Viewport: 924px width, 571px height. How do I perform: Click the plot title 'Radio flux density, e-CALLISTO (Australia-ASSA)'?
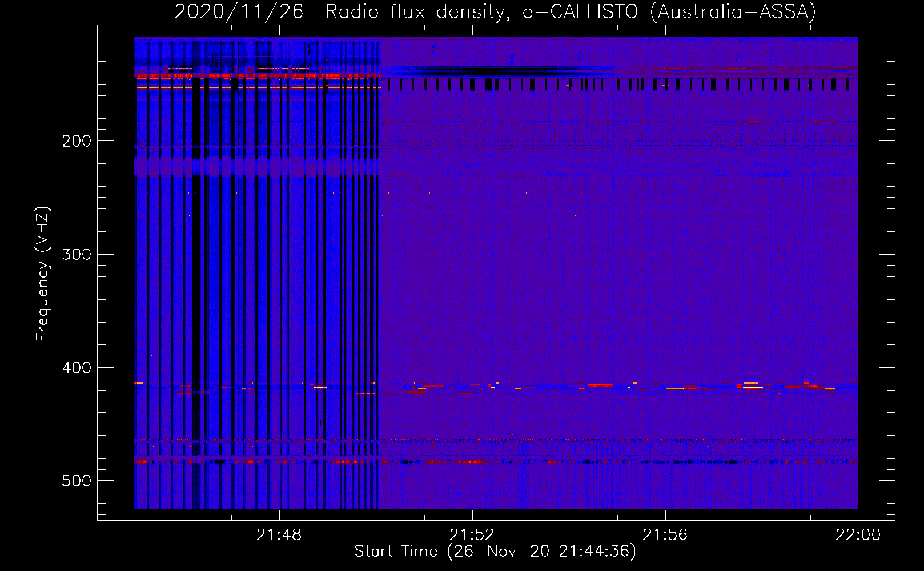[x=571, y=11]
